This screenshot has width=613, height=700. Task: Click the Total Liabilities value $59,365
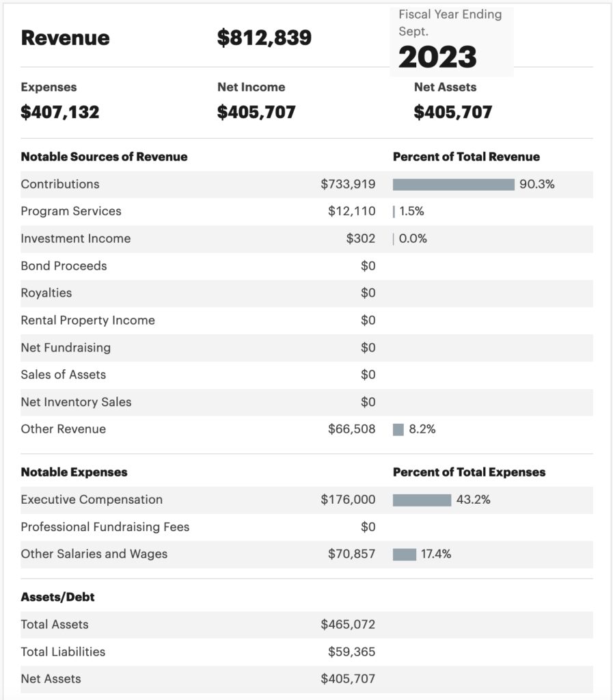[x=351, y=651]
